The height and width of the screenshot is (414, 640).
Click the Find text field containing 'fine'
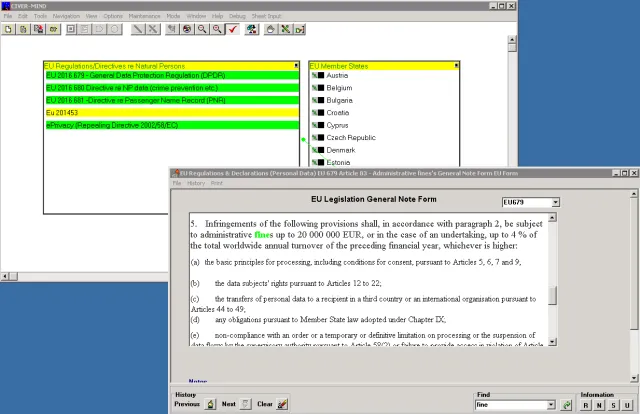(511, 405)
